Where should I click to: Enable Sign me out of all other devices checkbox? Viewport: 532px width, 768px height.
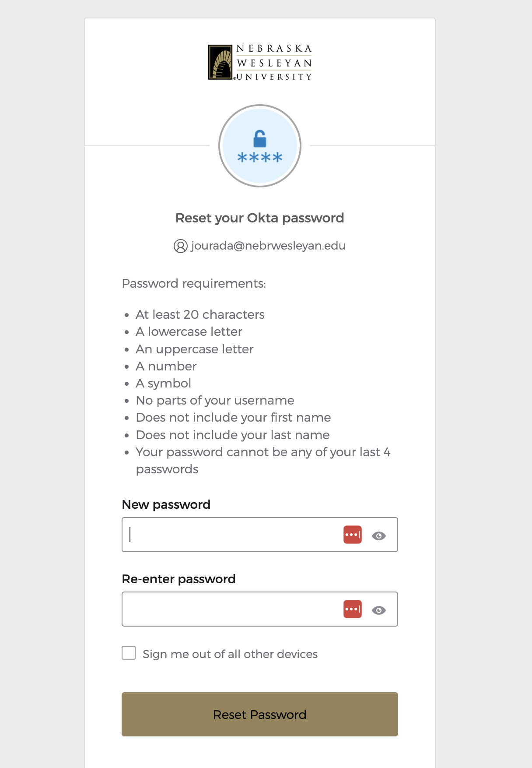[x=129, y=653]
